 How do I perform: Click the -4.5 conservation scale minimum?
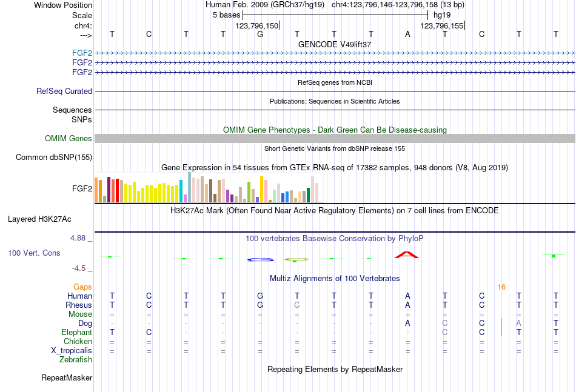tap(79, 268)
